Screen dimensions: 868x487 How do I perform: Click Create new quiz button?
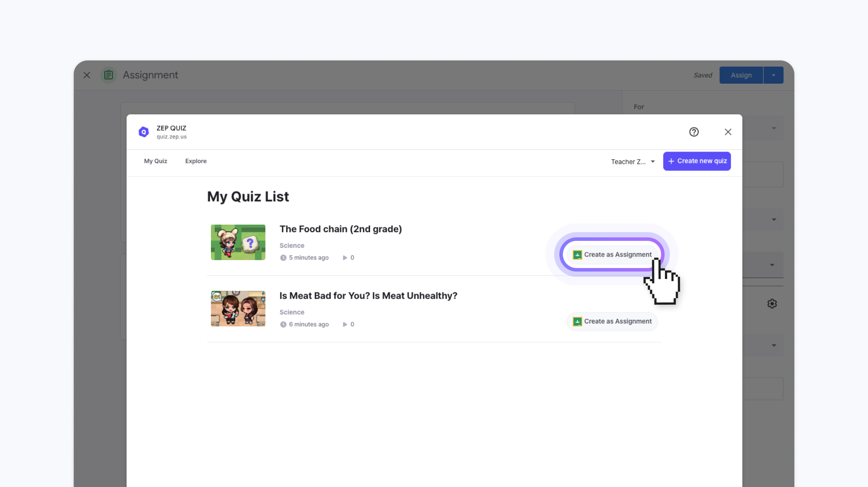[697, 161]
